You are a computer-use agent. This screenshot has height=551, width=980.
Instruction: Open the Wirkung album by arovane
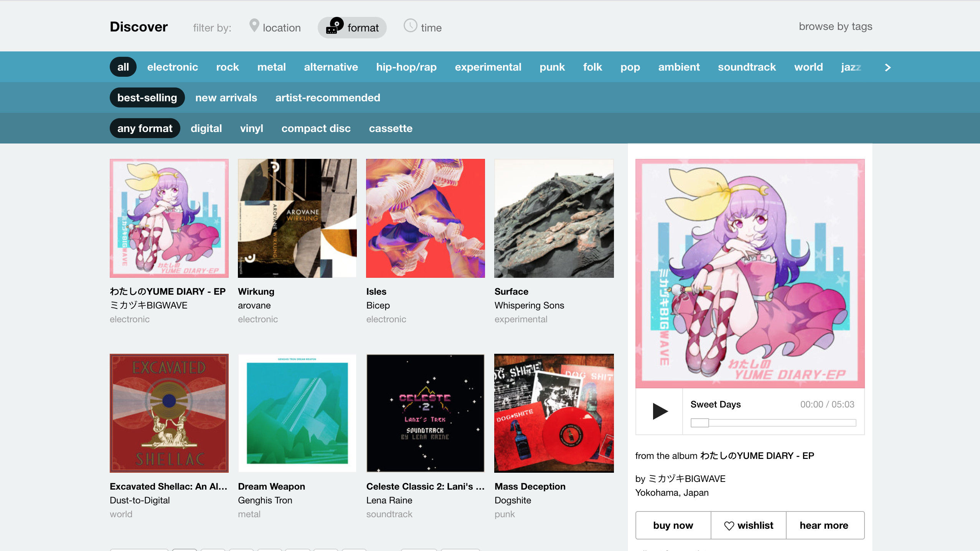[x=297, y=218]
